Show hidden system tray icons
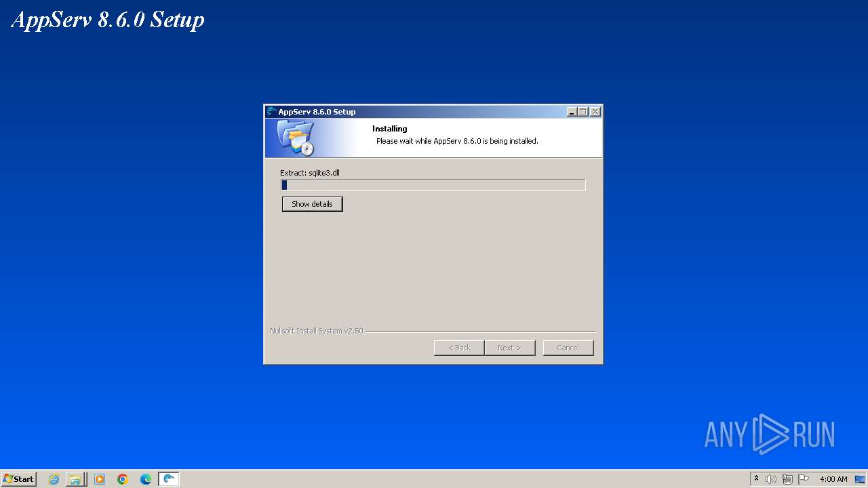Image resolution: width=868 pixels, height=488 pixels. click(x=757, y=479)
